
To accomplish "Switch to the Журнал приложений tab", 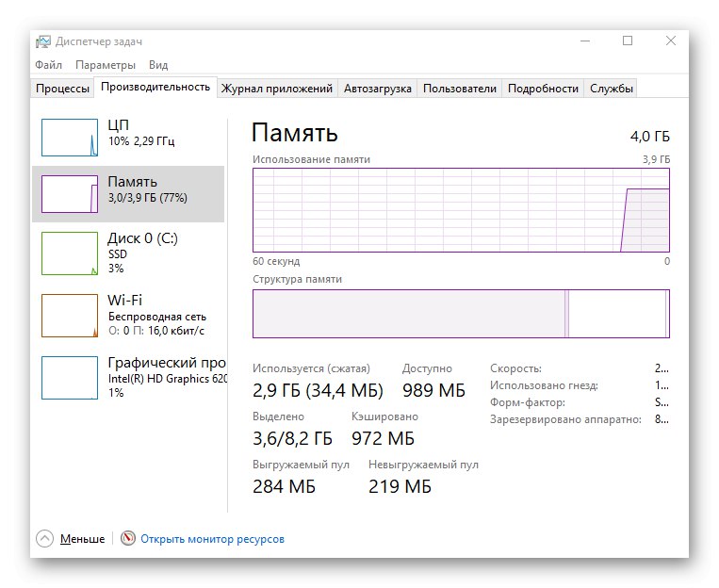I will click(x=276, y=89).
